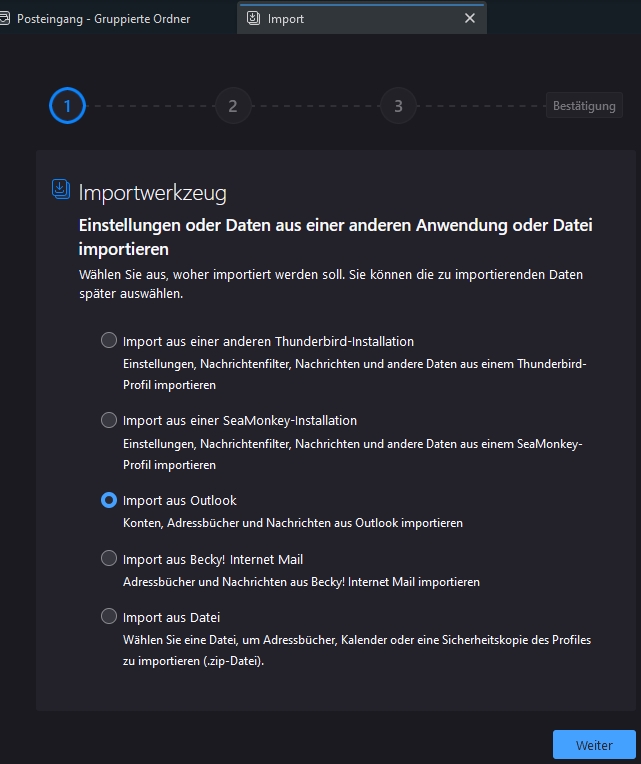Select the Import tab
Image resolution: width=641 pixels, height=764 pixels.
pos(350,19)
